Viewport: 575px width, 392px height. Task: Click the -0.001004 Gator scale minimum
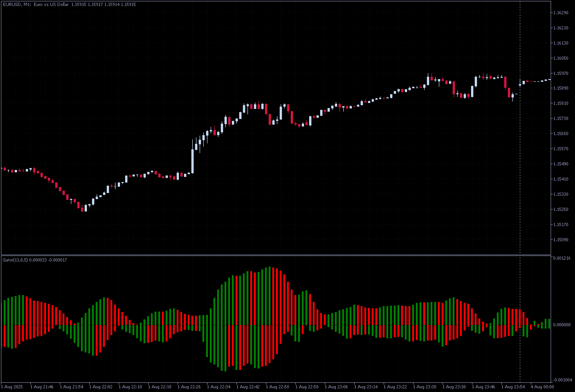(x=562, y=380)
